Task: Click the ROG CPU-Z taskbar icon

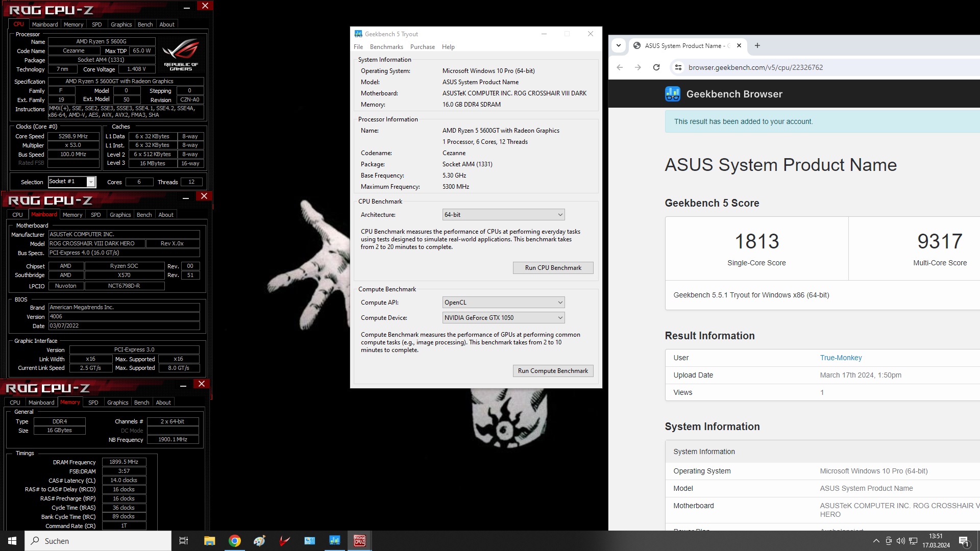Action: tap(360, 541)
